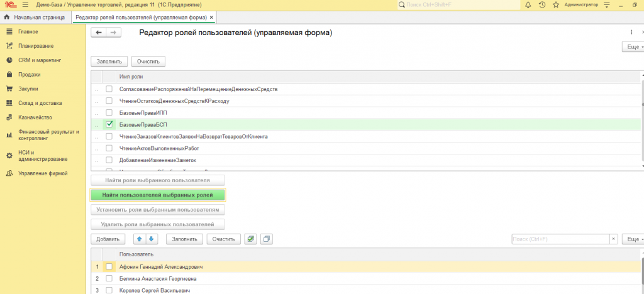Move user row up with blue arrow
Screen dimensions: 644x294
(x=140, y=239)
